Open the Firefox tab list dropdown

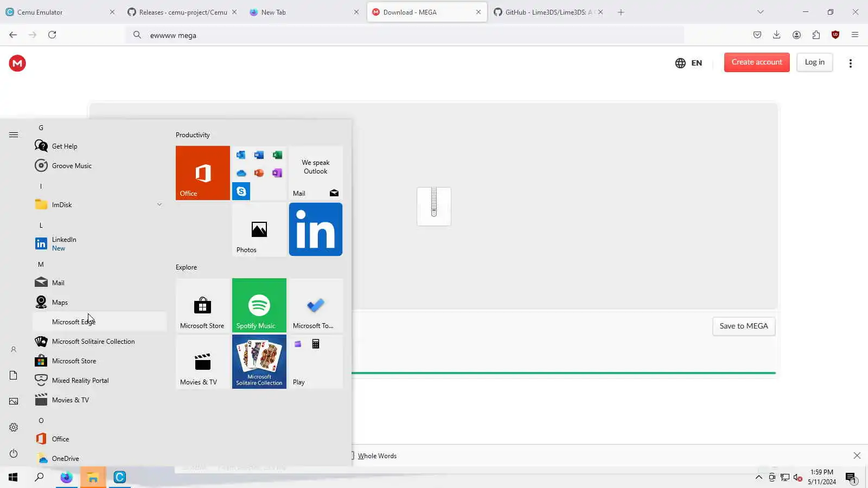tap(761, 12)
